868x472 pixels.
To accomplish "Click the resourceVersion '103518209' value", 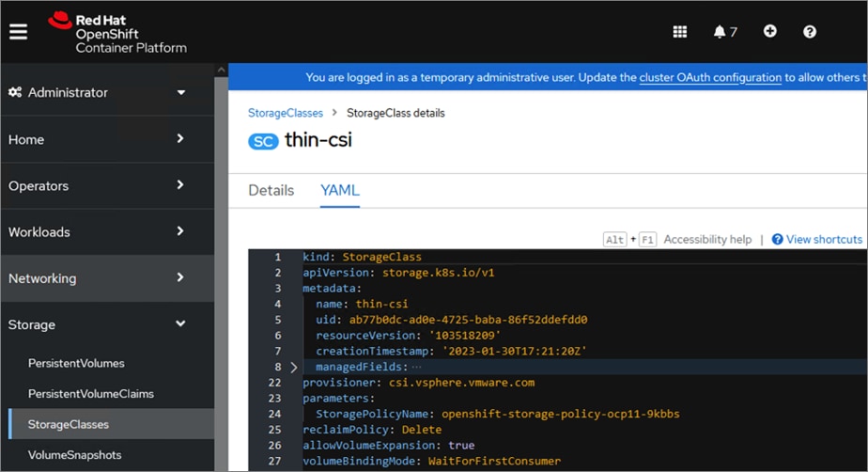I will coord(465,335).
